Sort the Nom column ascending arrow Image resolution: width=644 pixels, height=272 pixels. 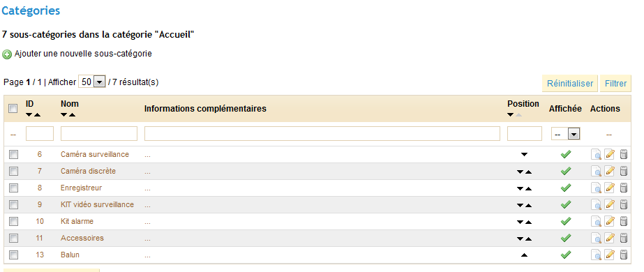tap(73, 115)
